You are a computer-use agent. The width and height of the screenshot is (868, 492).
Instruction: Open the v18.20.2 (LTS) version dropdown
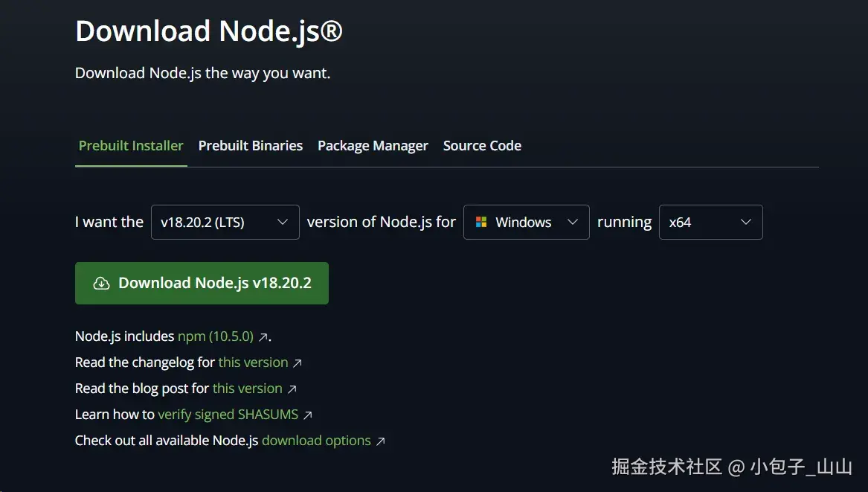(225, 222)
